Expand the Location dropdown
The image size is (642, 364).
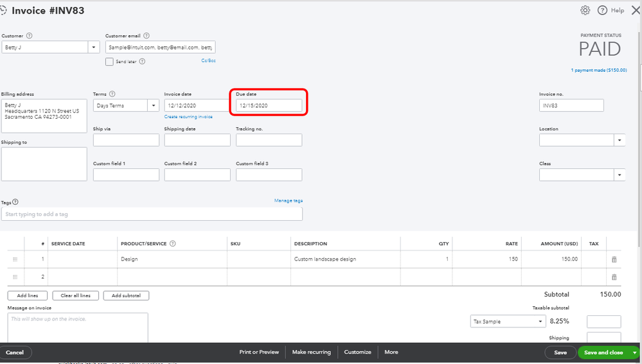pos(620,140)
